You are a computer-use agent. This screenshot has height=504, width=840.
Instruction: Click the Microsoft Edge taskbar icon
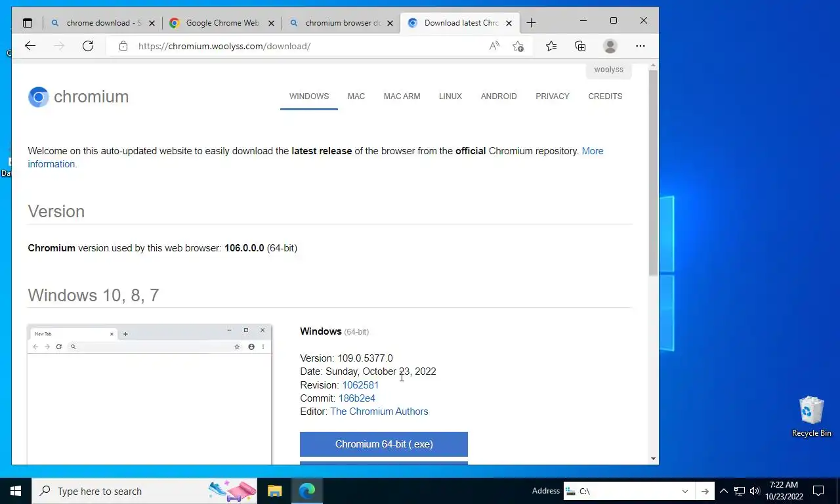coord(307,491)
